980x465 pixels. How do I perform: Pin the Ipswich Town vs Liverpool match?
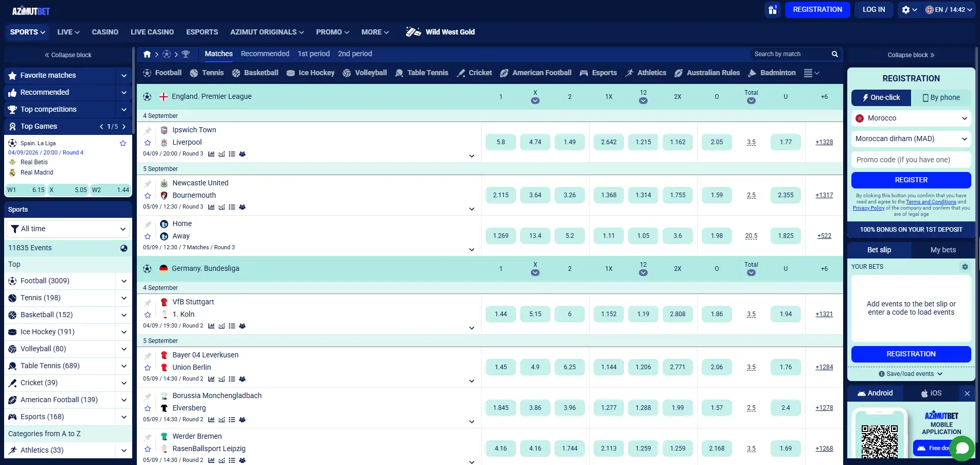click(x=148, y=130)
